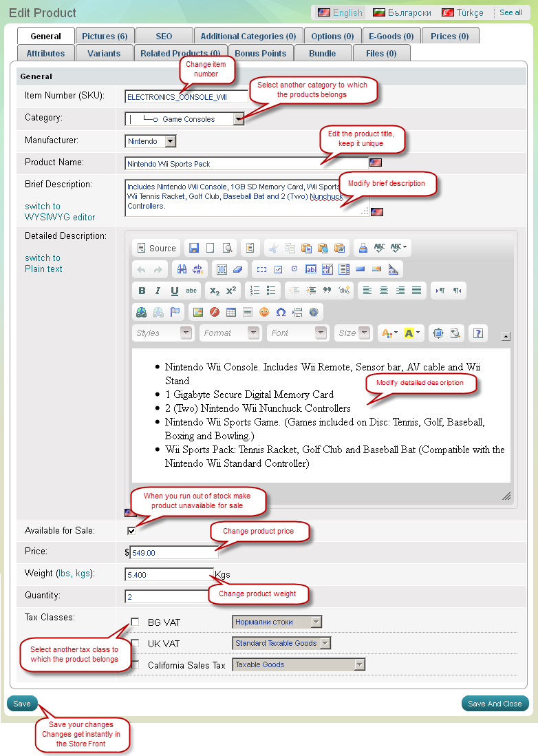
Task: Click the Print icon in editor toolbar
Action: (x=363, y=248)
